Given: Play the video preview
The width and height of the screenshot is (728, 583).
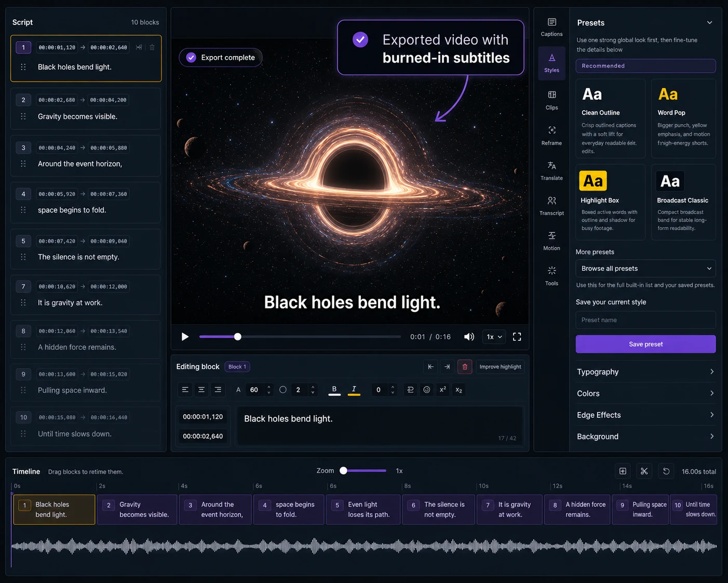Looking at the screenshot, I should click(185, 337).
